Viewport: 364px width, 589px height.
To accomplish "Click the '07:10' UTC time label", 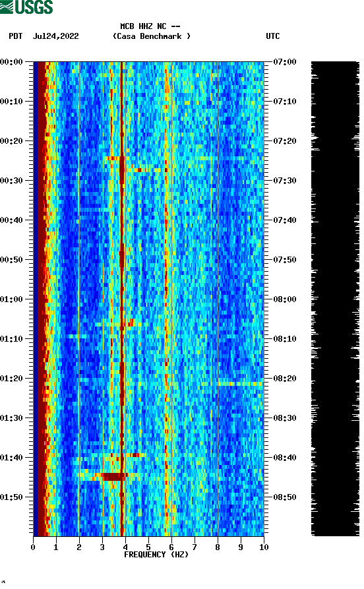I will point(285,102).
